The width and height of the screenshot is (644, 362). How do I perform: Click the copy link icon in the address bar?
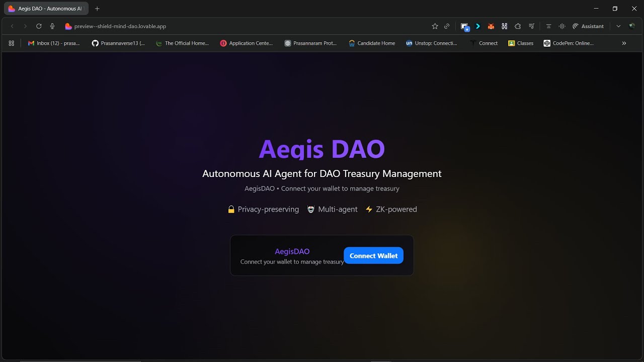point(447,26)
